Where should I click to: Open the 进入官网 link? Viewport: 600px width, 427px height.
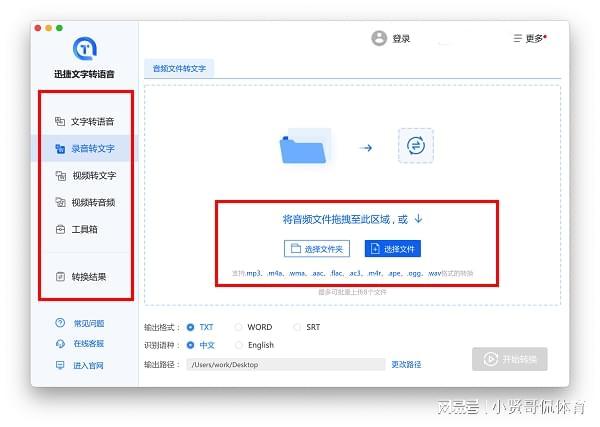point(88,365)
